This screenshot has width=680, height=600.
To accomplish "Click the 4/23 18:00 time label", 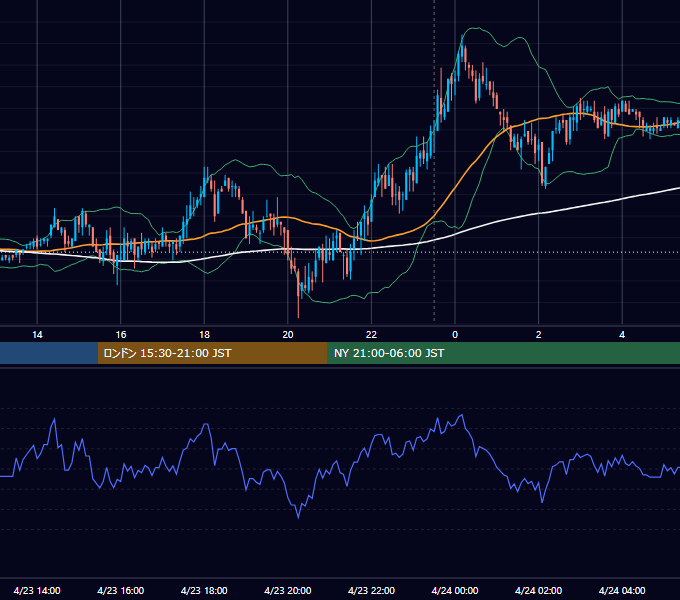I will (x=204, y=590).
